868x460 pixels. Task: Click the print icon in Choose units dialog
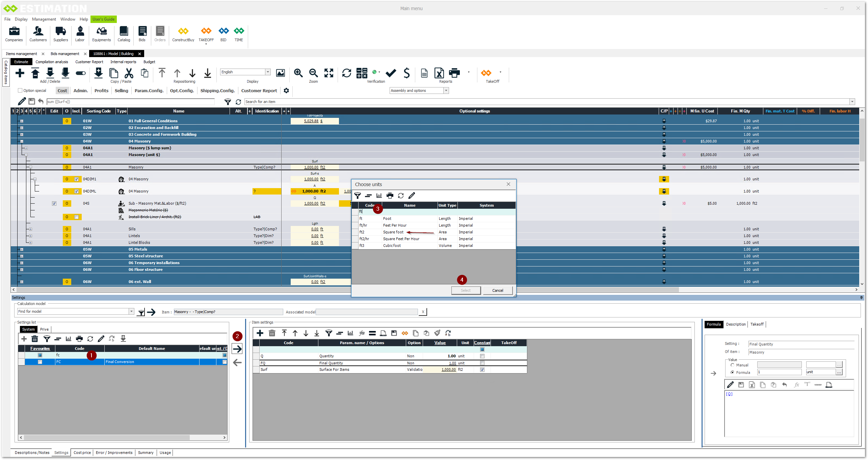pyautogui.click(x=390, y=196)
